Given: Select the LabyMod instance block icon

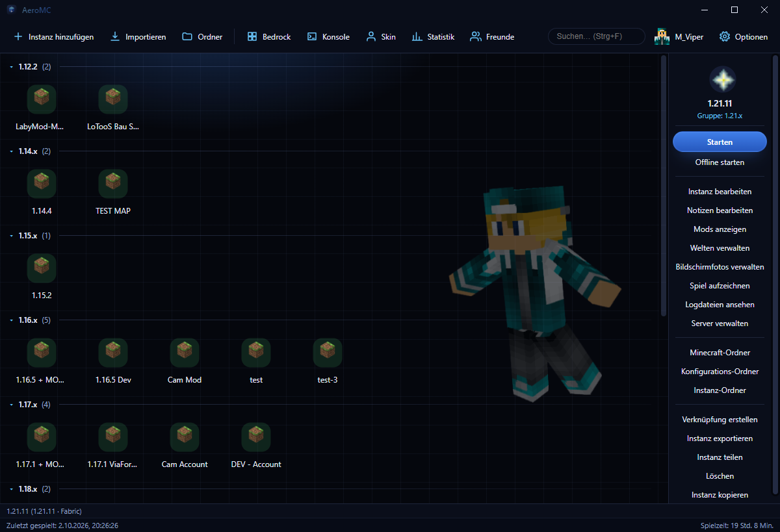Looking at the screenshot, I should click(42, 99).
